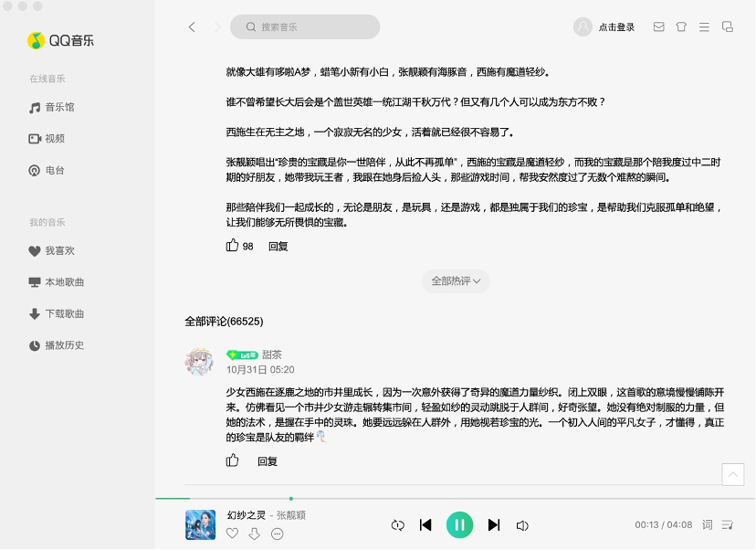Image resolution: width=756 pixels, height=550 pixels.
Task: Open the play queue list
Action: click(x=728, y=525)
